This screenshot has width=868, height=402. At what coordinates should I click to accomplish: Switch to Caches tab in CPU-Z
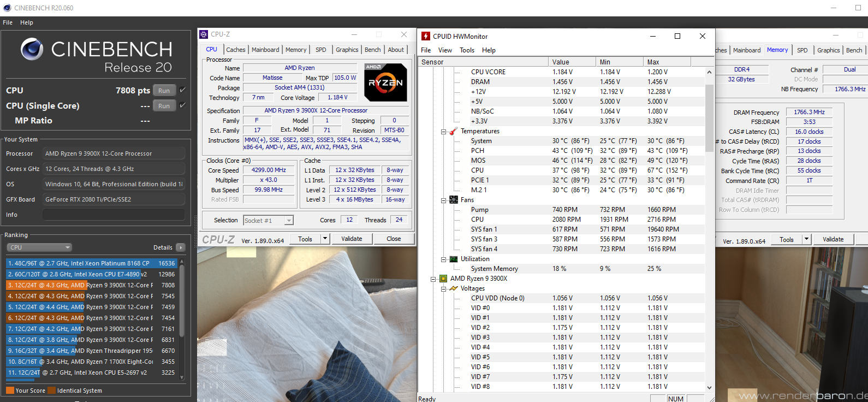(x=236, y=50)
